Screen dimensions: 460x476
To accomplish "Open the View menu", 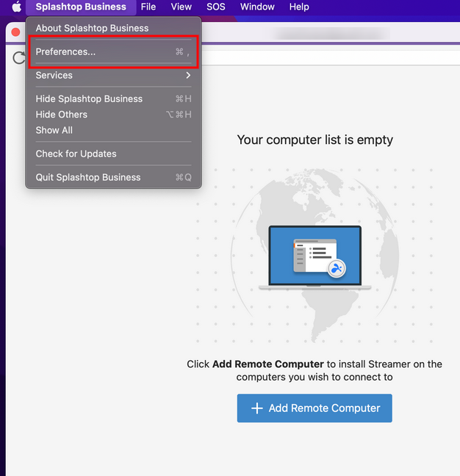I will pos(182,7).
